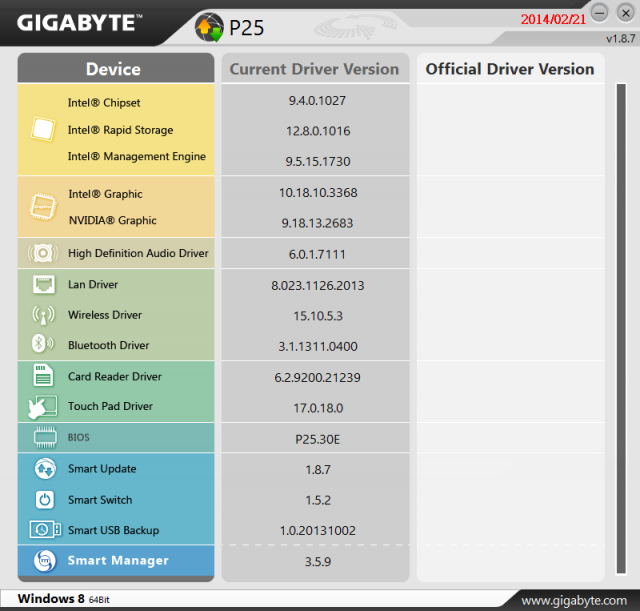Click the GIGABYTE logo
640x611 pixels.
80,23
